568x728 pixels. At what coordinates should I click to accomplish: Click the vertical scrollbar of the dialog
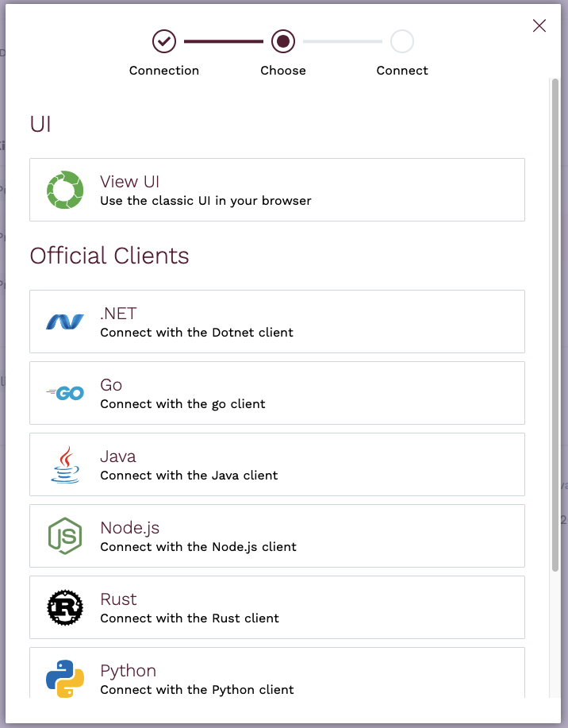[555, 318]
